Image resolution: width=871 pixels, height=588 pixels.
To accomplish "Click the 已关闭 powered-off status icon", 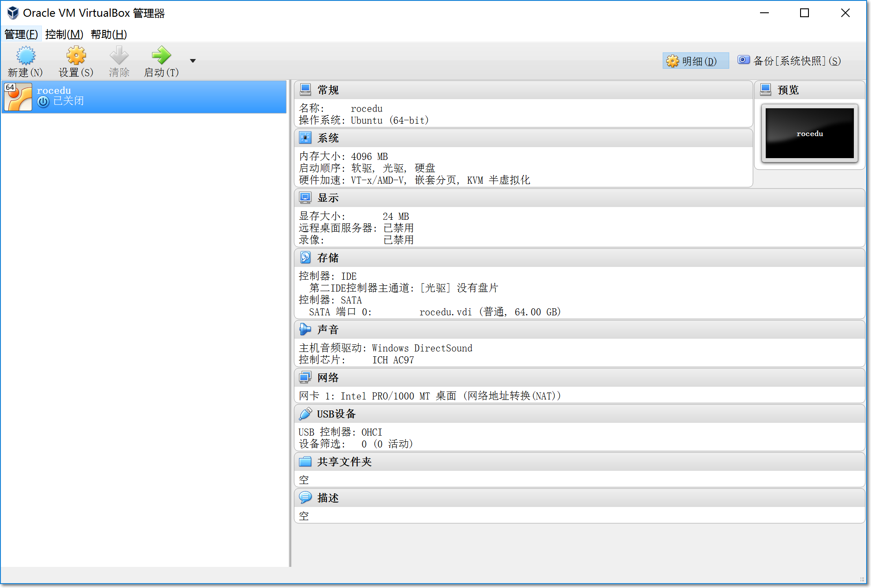I will tap(43, 102).
